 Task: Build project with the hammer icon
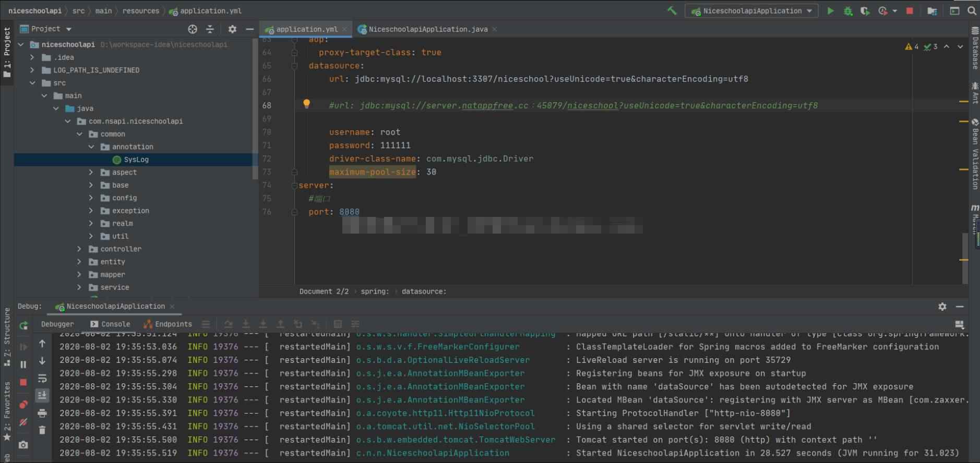[x=672, y=10]
